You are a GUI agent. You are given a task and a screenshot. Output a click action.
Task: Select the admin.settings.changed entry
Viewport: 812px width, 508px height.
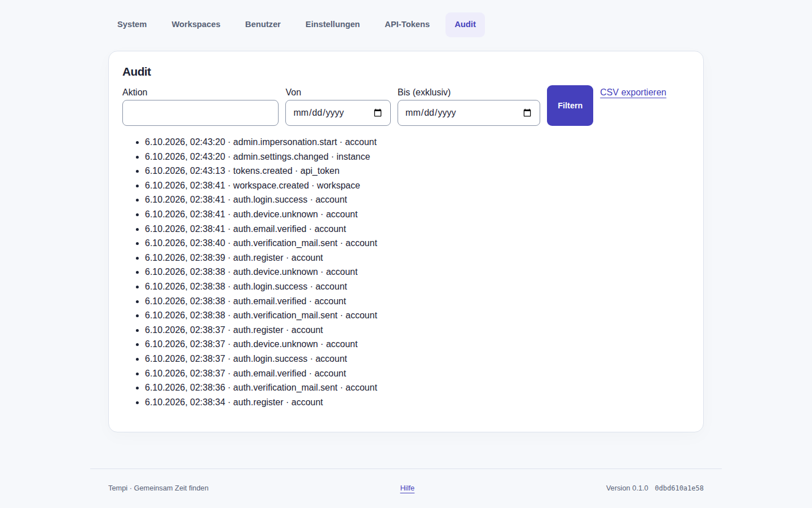(x=257, y=157)
